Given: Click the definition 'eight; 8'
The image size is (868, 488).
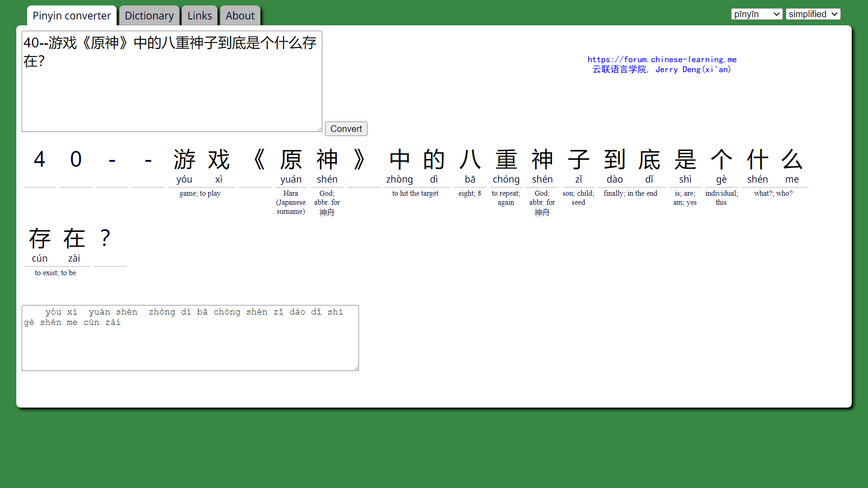Looking at the screenshot, I should (470, 193).
